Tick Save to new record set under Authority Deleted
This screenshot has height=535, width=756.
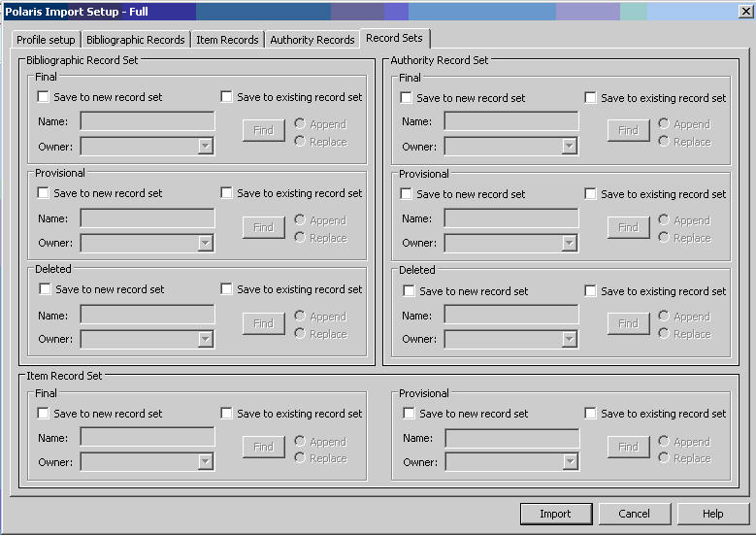click(x=409, y=291)
